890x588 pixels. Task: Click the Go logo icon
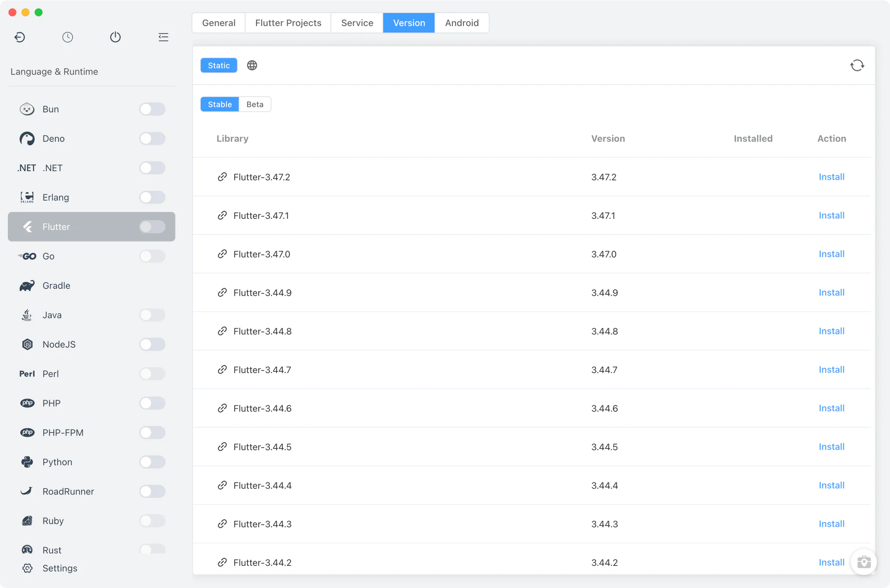click(27, 256)
